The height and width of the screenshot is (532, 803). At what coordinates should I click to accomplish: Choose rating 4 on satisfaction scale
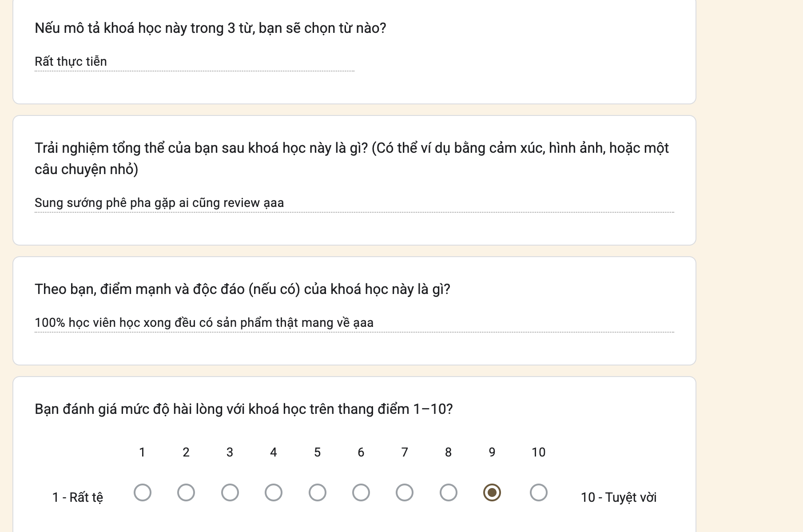tap(273, 492)
